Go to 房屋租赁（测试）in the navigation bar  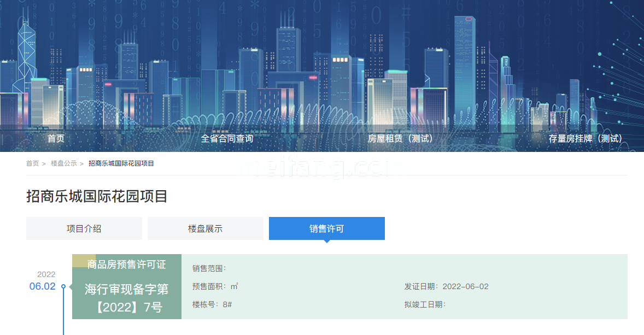pyautogui.click(x=400, y=139)
